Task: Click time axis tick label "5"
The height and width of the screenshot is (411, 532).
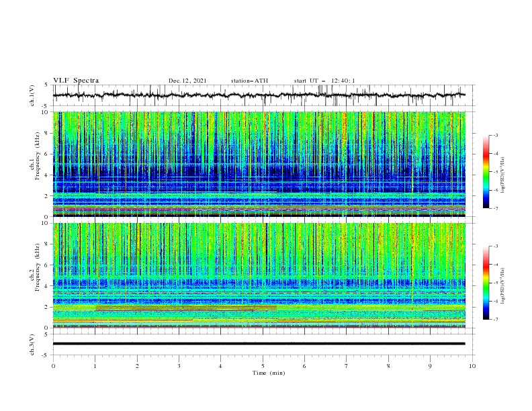Action: pos(263,366)
